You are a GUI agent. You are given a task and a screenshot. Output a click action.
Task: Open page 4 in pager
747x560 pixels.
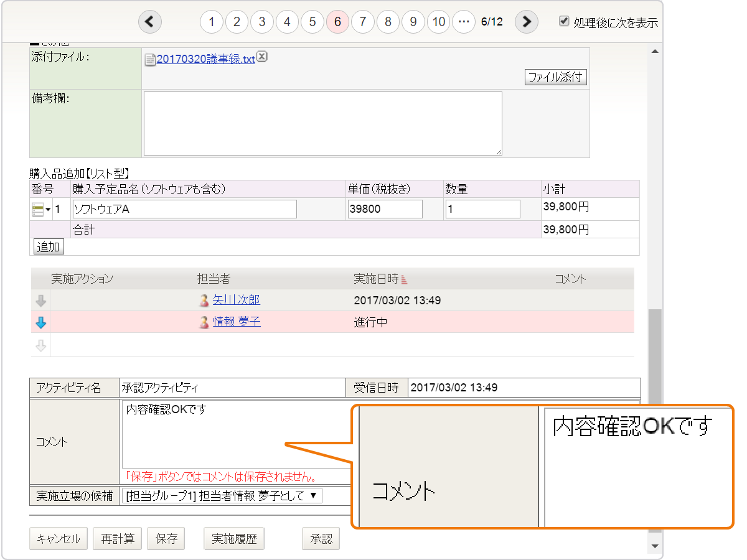(287, 22)
